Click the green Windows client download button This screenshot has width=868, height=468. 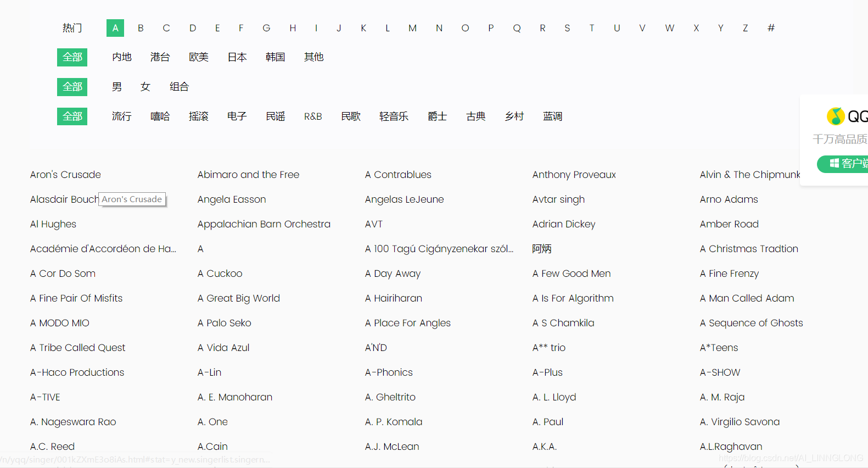[844, 164]
